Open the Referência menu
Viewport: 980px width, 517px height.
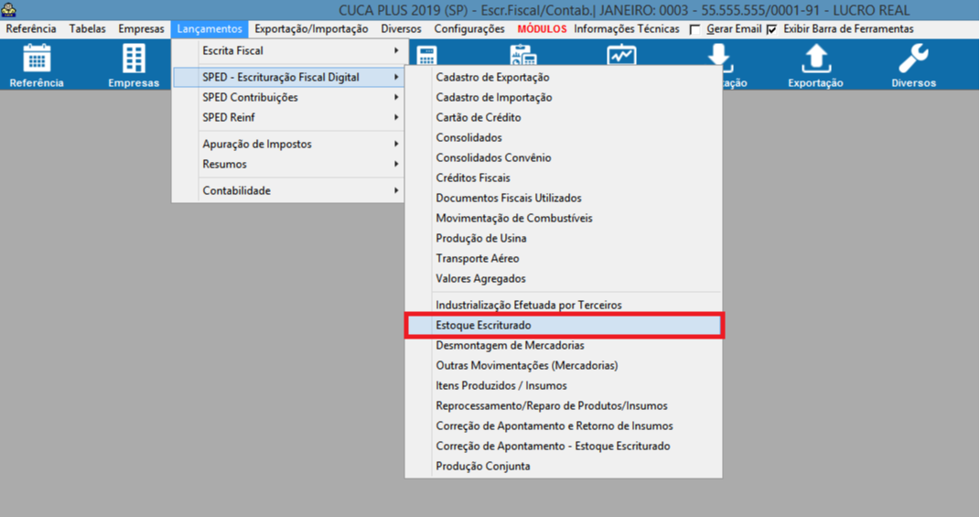click(31, 28)
